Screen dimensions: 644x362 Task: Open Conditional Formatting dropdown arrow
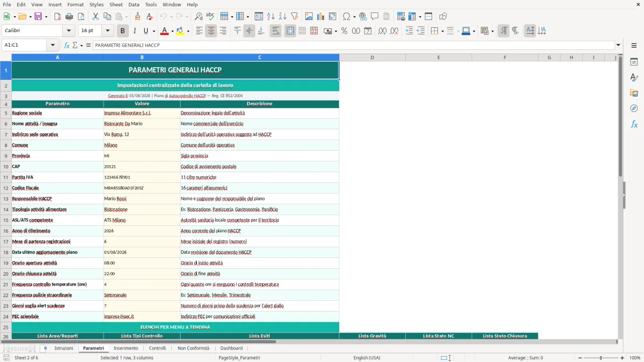coord(492,31)
